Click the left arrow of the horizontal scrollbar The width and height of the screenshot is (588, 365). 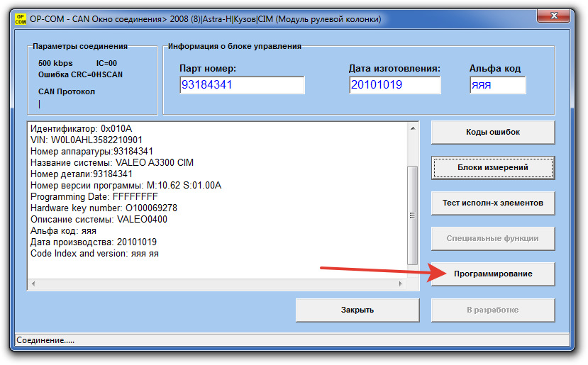33,283
